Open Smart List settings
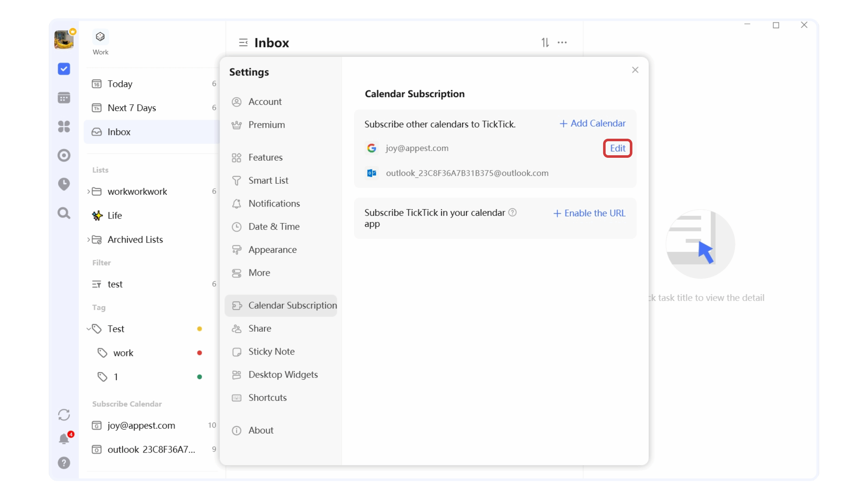 coord(281,180)
